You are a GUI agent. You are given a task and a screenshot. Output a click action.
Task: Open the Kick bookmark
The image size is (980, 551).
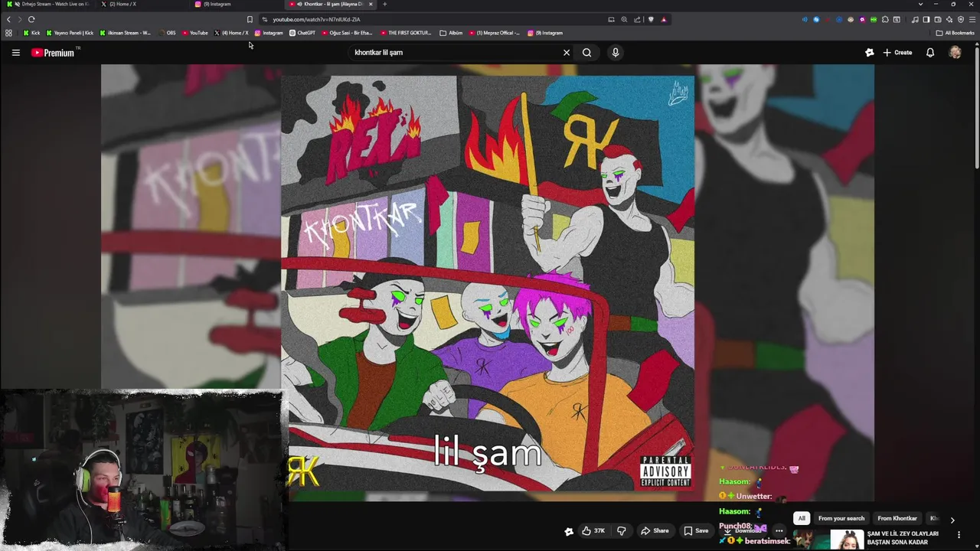pyautogui.click(x=31, y=33)
